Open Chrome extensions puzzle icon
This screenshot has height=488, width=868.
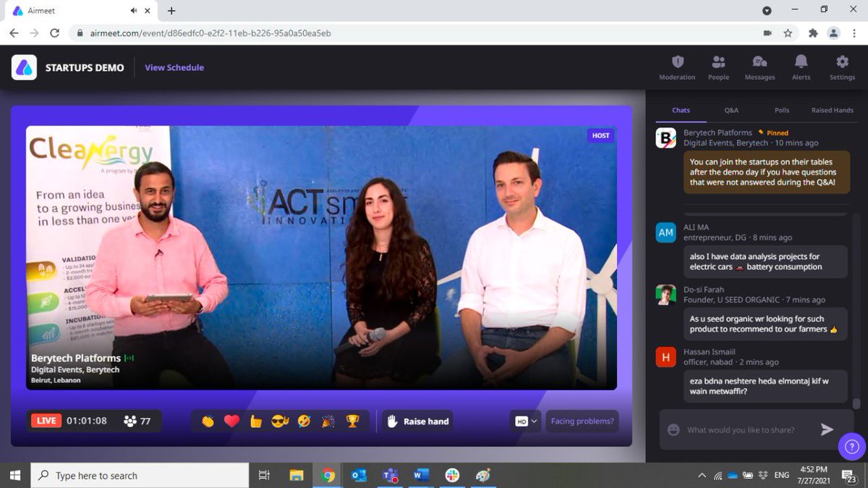(x=813, y=33)
